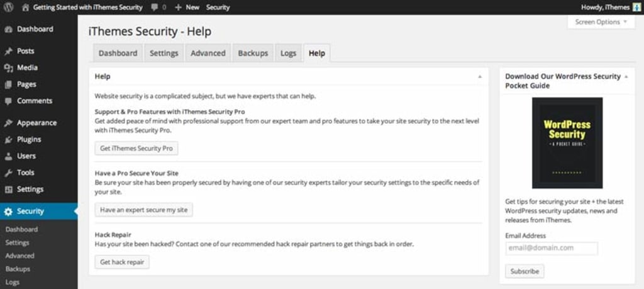Click the Email Address input field

pyautogui.click(x=552, y=248)
